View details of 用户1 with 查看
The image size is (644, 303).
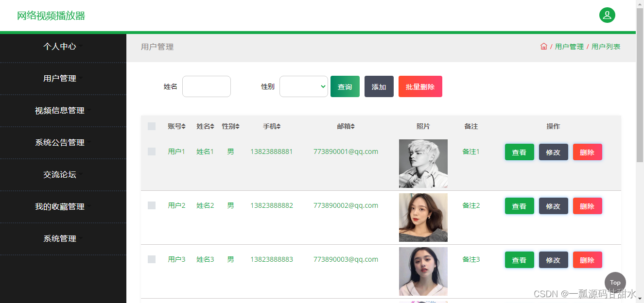[520, 152]
